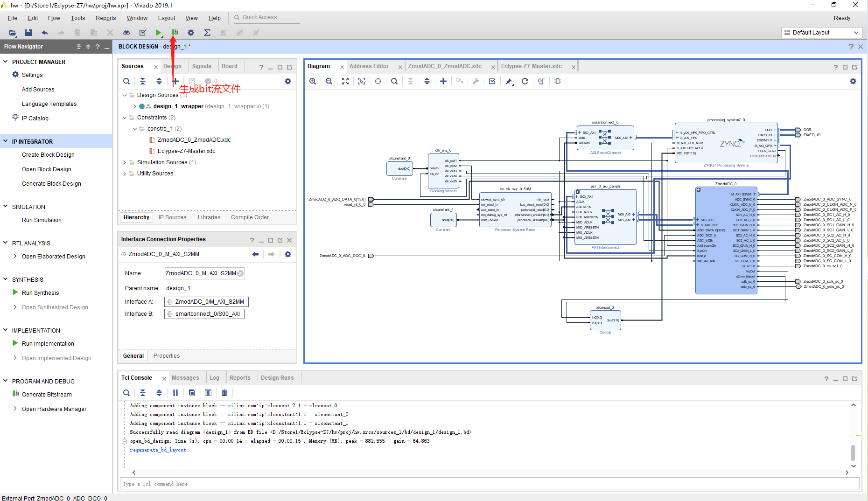Expand Open Hardware Manager item
Image resolution: width=868 pixels, height=501 pixels.
pyautogui.click(x=15, y=409)
